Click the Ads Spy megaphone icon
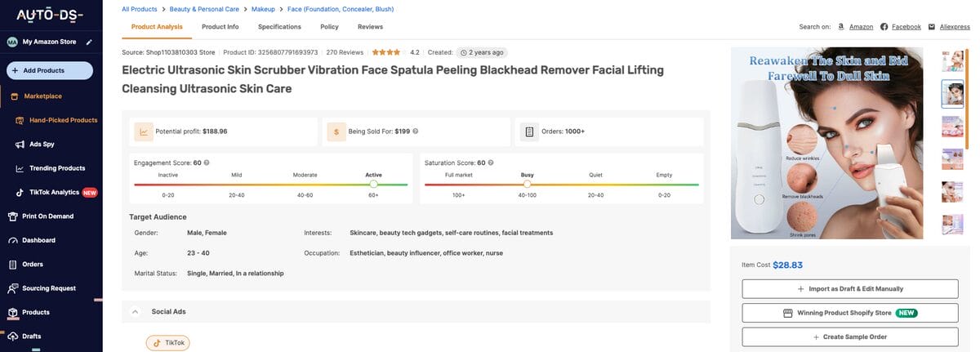The width and height of the screenshot is (980, 352). tap(20, 144)
